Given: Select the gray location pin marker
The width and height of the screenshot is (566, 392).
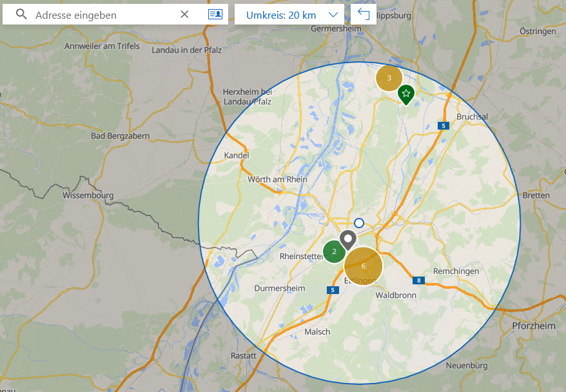Looking at the screenshot, I should (x=348, y=240).
